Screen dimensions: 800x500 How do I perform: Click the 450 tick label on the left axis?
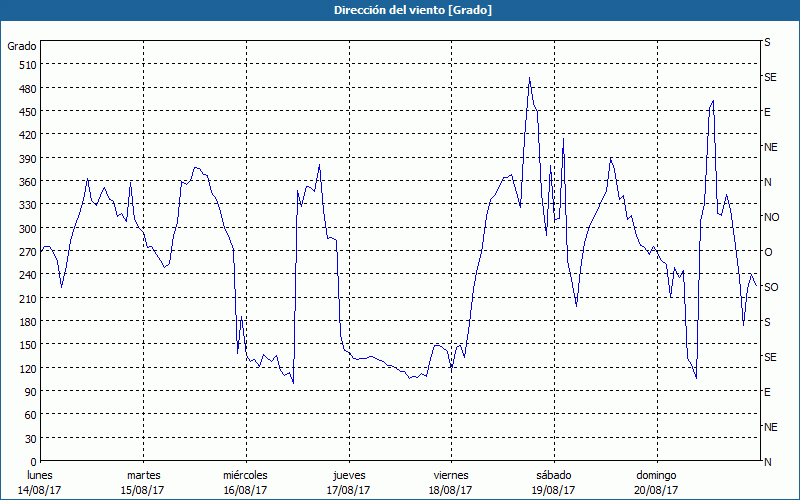tap(26, 112)
